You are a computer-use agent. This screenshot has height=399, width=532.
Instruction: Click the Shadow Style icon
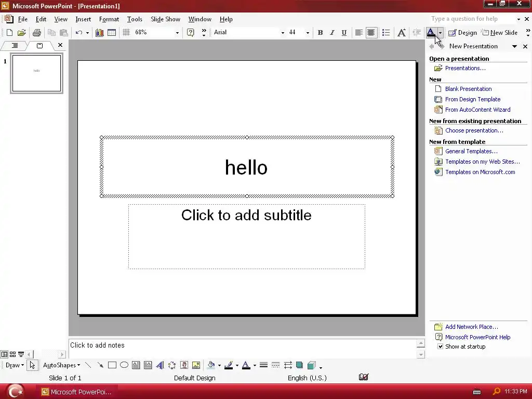(300, 365)
